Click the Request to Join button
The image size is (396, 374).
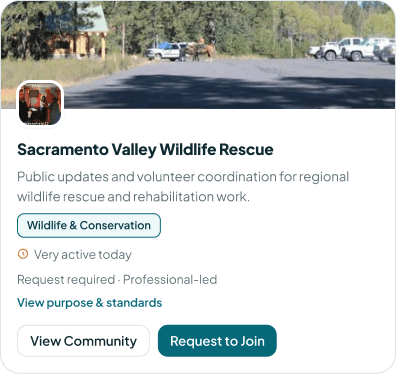217,341
